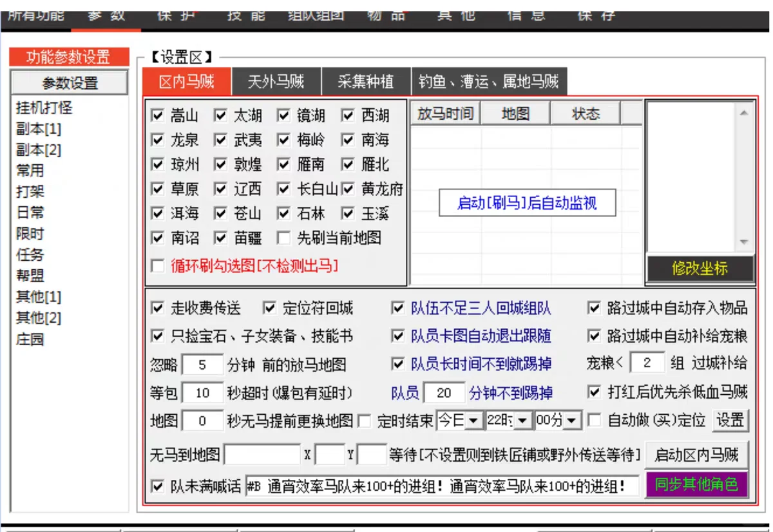Select 庄园 in the left sidebar
This screenshot has width=773, height=532.
pos(30,339)
